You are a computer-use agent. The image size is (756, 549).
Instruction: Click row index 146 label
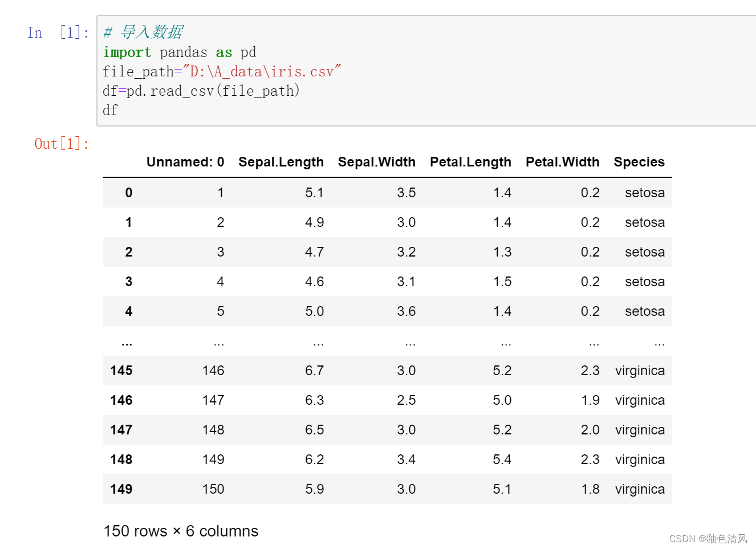(x=121, y=400)
